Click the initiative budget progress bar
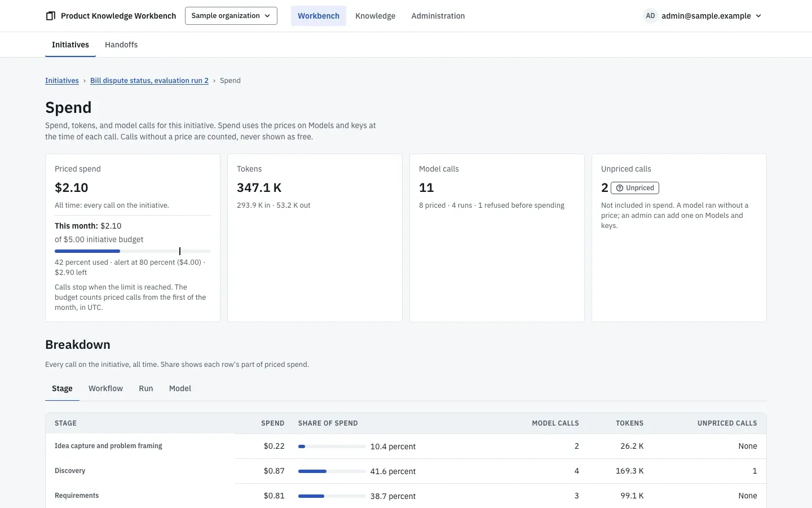 (133, 251)
